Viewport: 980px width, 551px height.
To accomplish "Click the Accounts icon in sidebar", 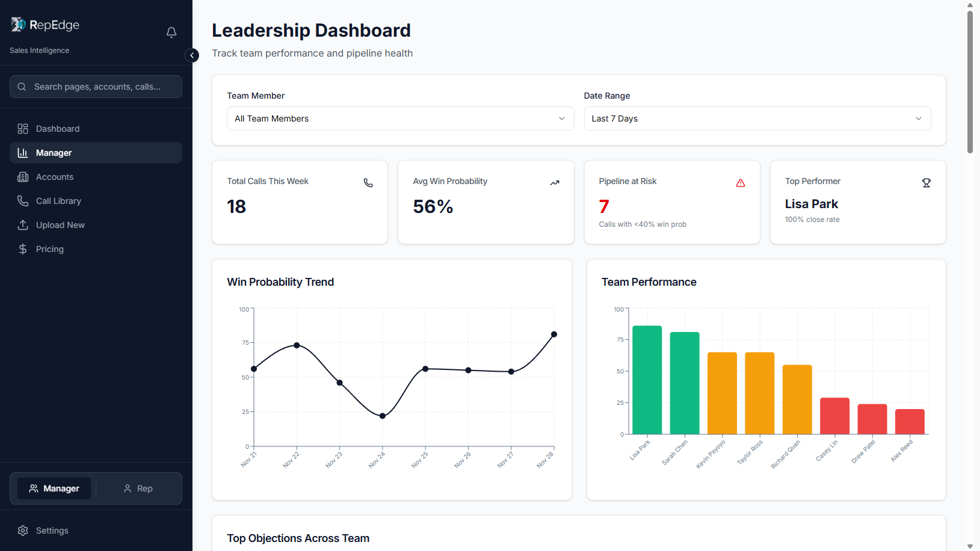I will coord(23,177).
